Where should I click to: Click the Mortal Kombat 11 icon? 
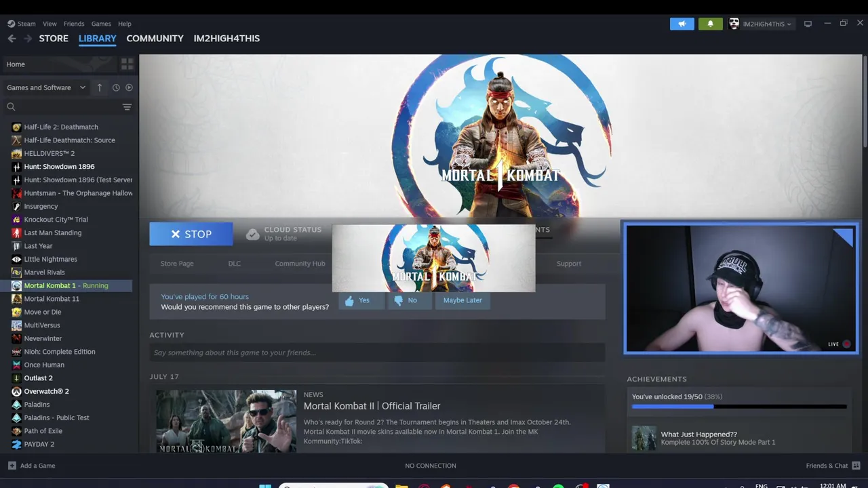tap(16, 299)
